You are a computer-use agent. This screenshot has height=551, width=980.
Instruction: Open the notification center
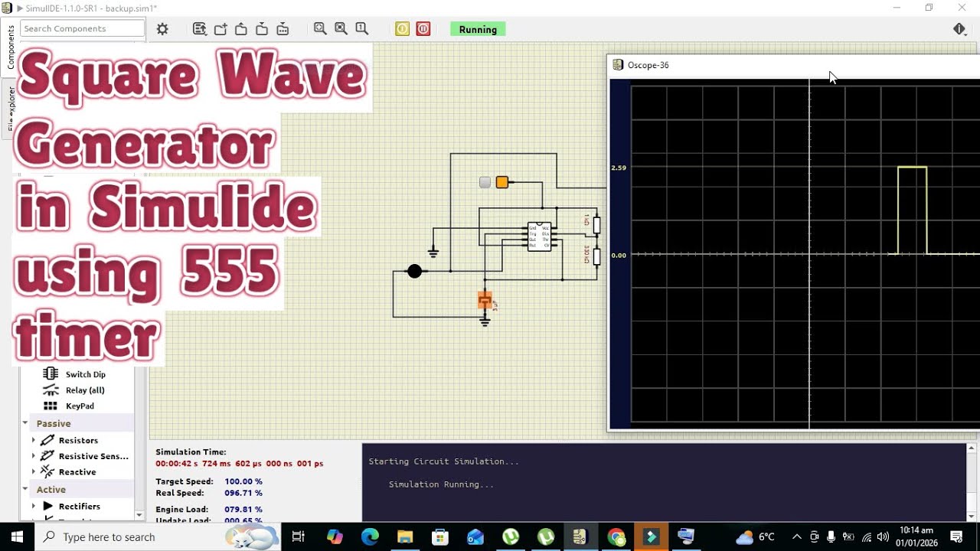pos(956,536)
